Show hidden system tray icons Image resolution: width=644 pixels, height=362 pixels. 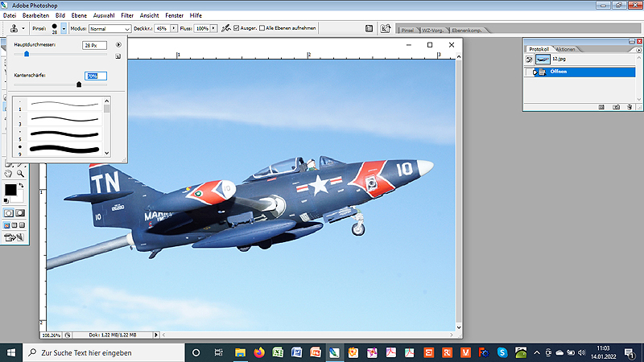point(537,352)
